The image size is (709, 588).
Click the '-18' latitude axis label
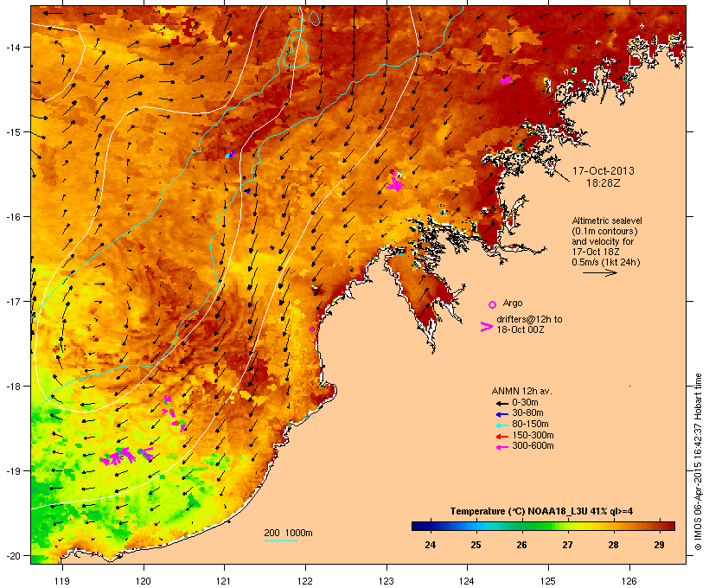tap(12, 387)
